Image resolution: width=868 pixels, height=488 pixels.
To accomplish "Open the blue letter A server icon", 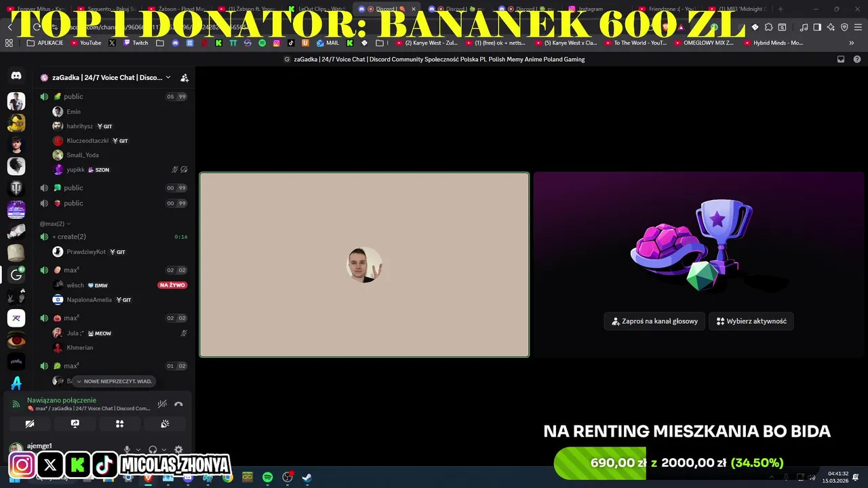I will point(16,383).
